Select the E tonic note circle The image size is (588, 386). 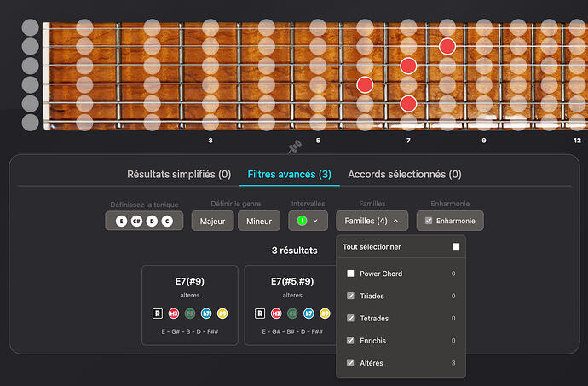[122, 221]
